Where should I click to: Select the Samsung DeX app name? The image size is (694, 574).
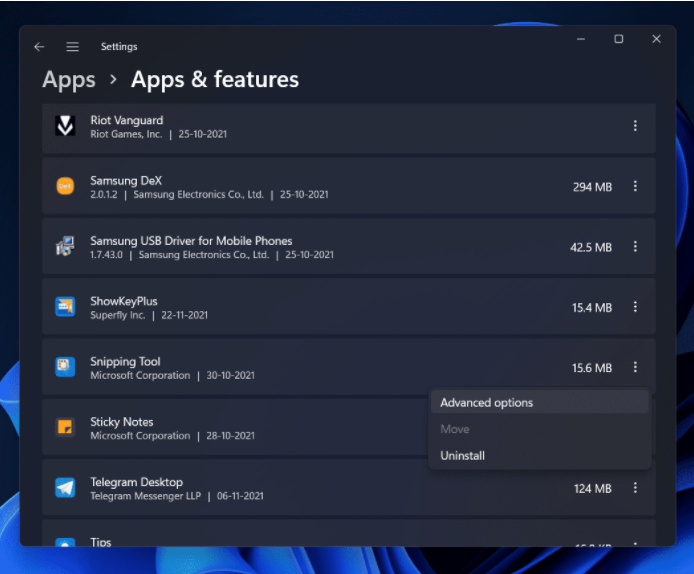tap(126, 181)
